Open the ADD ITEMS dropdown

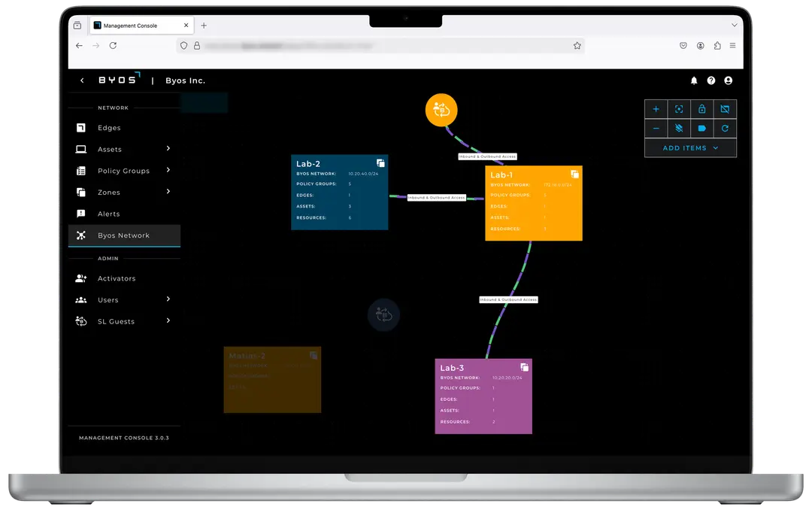tap(690, 148)
